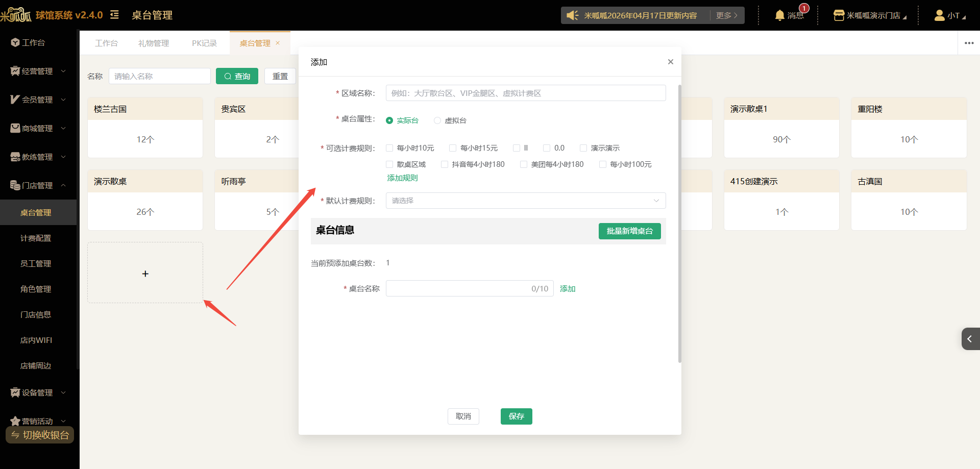Switch to the 礼物管理 tab
This screenshot has width=980, height=469.
pyautogui.click(x=154, y=43)
